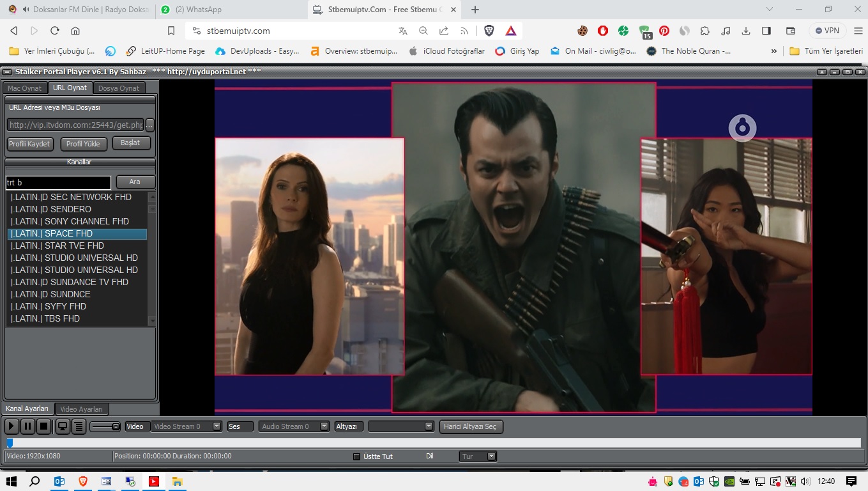Click the music note media control icon

726,31
